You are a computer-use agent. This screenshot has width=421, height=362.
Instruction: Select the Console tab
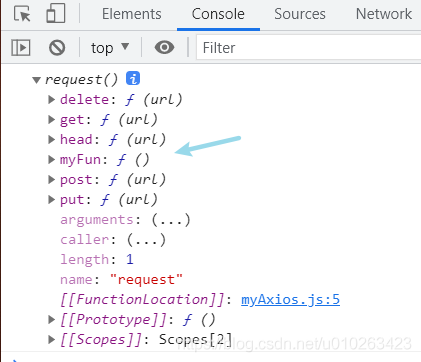tap(218, 14)
